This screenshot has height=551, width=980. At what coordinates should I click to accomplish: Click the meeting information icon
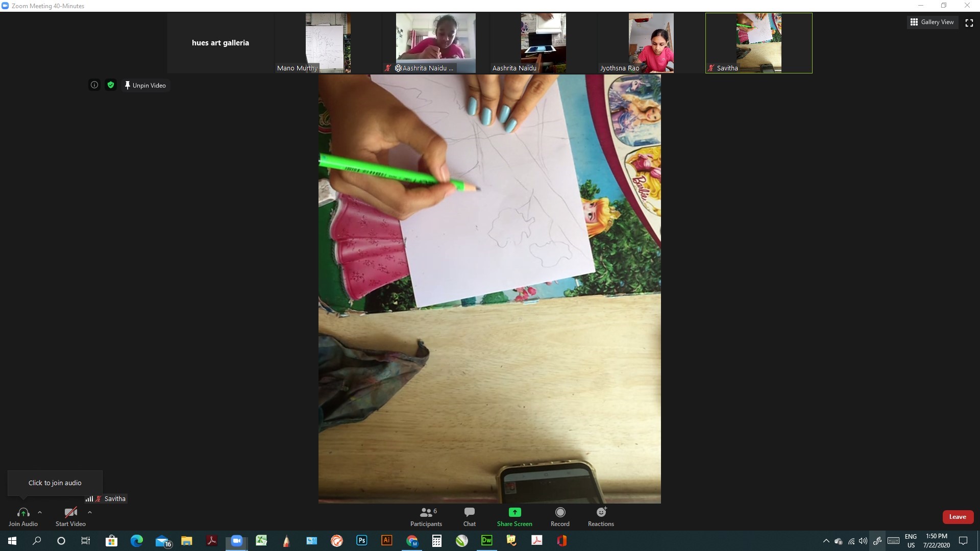pos(94,85)
